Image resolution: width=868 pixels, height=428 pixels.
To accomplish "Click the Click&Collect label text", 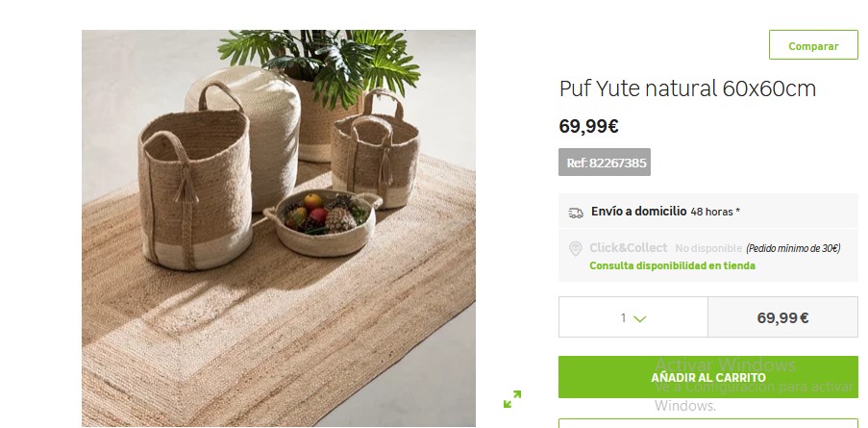I will 629,248.
